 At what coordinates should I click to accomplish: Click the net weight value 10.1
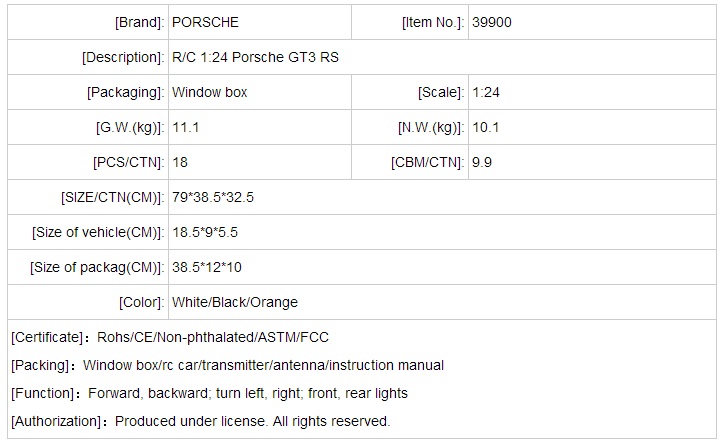486,127
